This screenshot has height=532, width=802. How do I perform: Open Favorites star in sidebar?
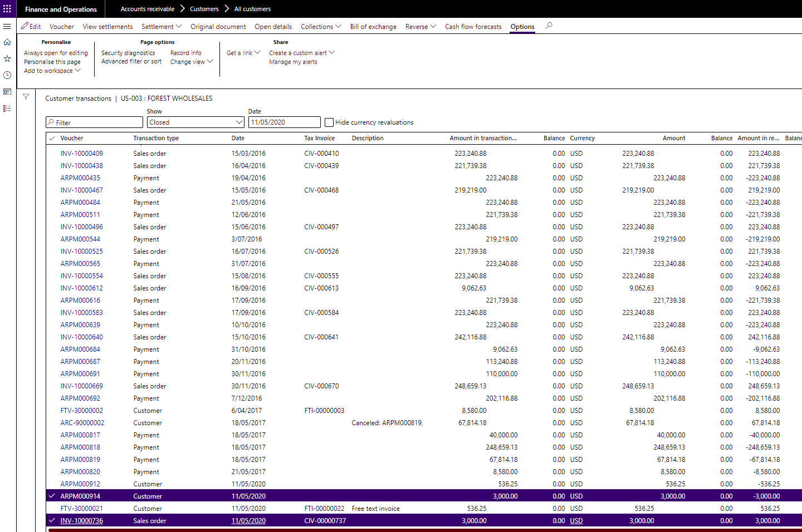click(7, 58)
